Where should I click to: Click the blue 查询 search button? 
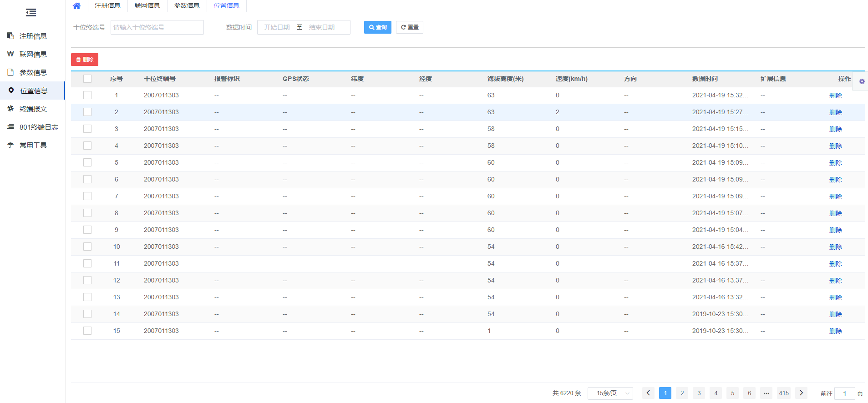[x=378, y=27]
